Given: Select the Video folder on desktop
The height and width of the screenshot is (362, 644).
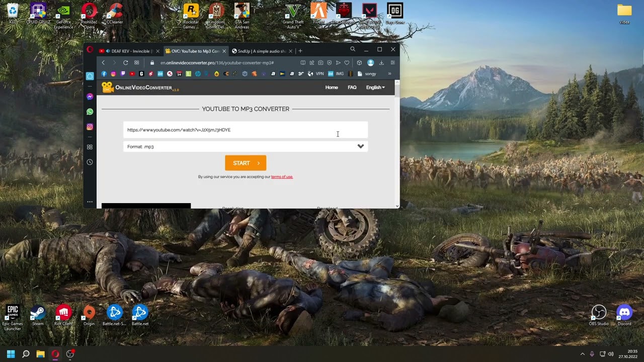Looking at the screenshot, I should point(624,14).
